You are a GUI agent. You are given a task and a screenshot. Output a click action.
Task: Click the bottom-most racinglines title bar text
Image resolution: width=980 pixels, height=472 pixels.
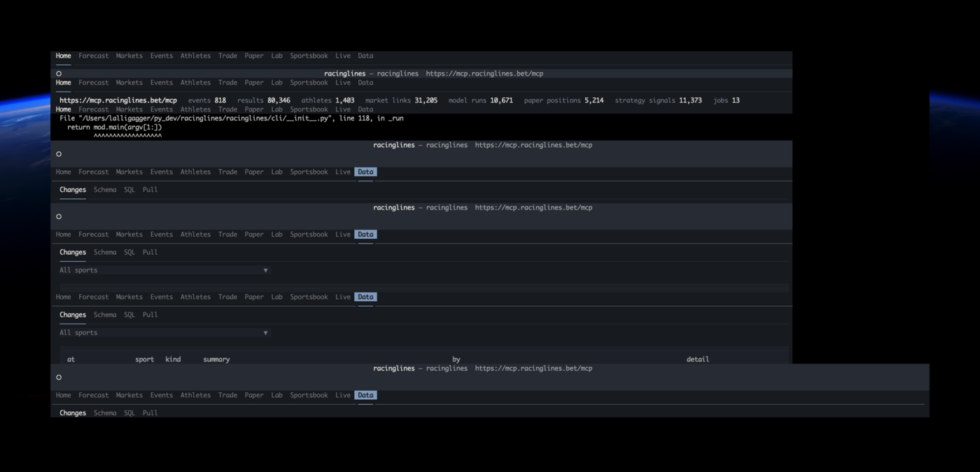tap(482, 368)
